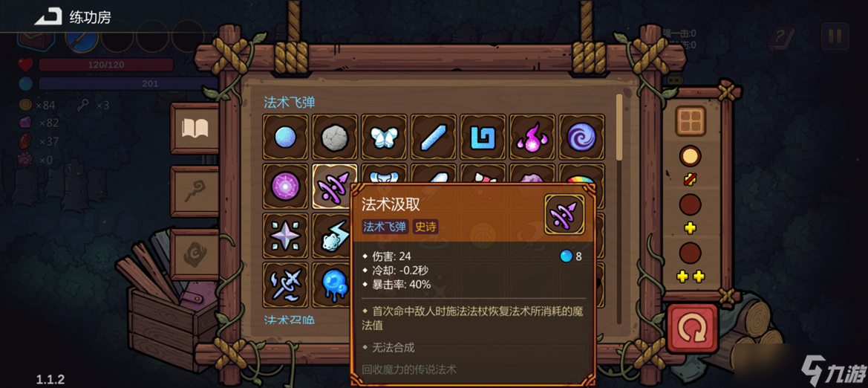Open the rune stone tab
This screenshot has width=868, height=388.
pyautogui.click(x=195, y=254)
